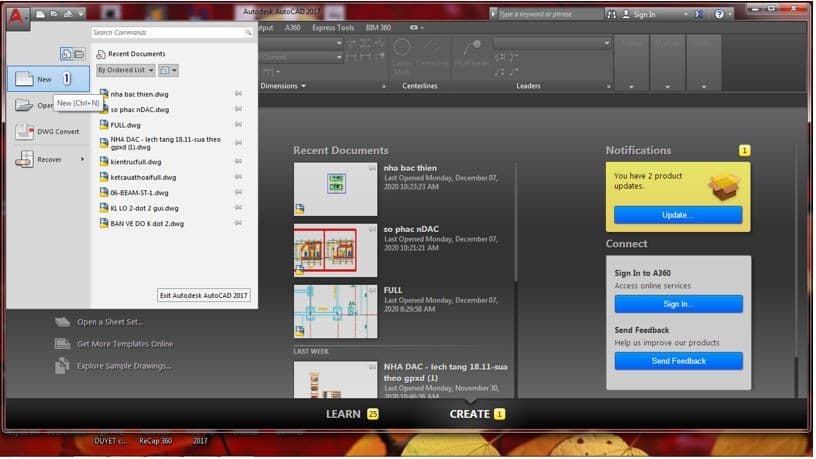Image resolution: width=816 pixels, height=459 pixels.
Task: Show the Recent Documents view icon in menu
Action: click(x=66, y=54)
